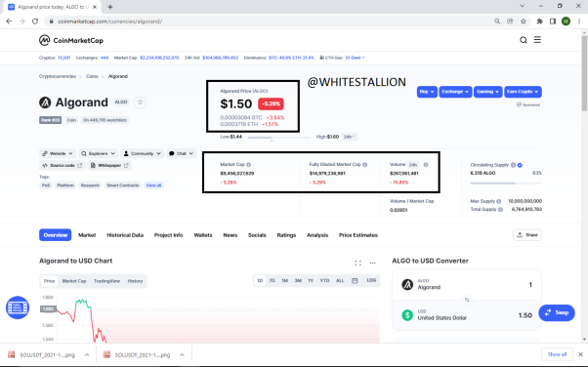The height and width of the screenshot is (368, 588).
Task: Select the 1D chart range
Action: tap(260, 281)
